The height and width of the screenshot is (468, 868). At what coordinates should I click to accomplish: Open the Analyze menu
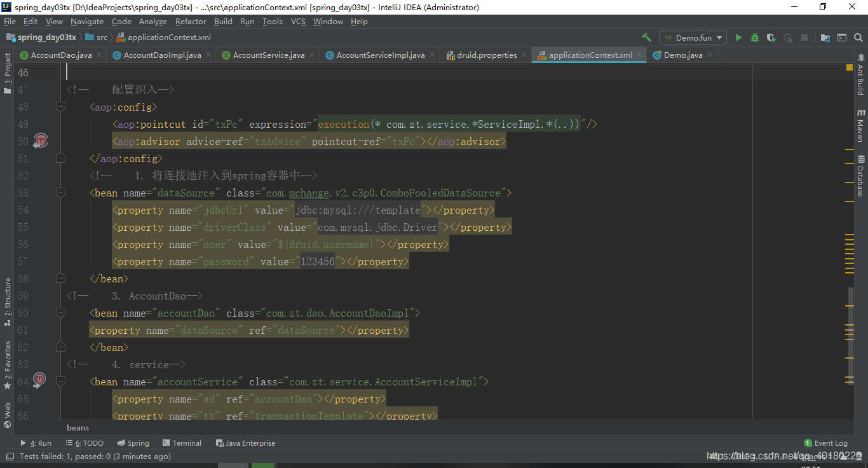point(153,22)
